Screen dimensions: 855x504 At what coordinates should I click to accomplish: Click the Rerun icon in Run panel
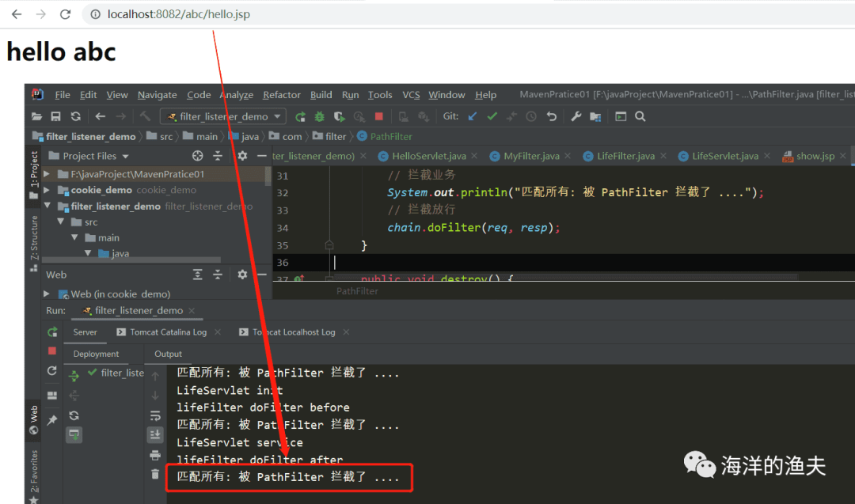pyautogui.click(x=52, y=332)
